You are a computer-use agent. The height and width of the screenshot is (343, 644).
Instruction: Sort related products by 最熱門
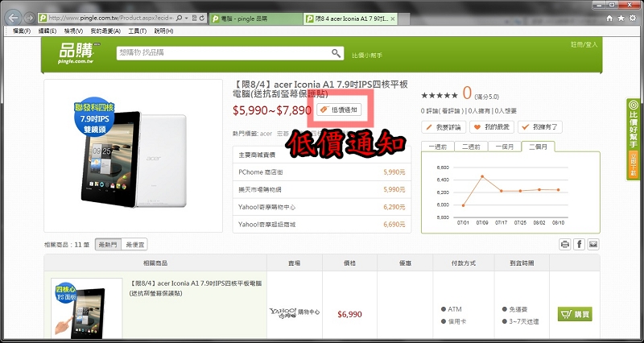(x=109, y=245)
